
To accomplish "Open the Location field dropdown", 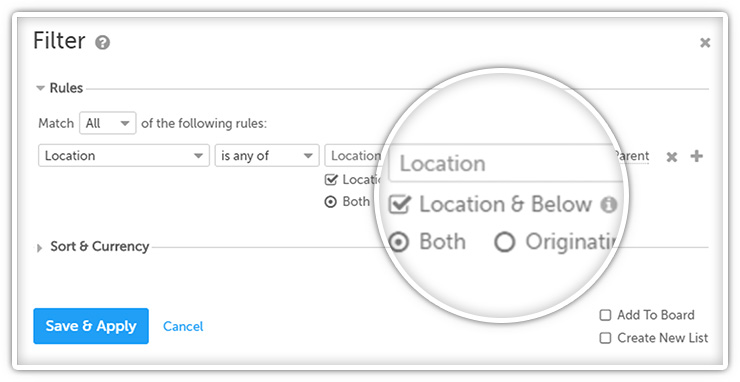I will pos(124,156).
